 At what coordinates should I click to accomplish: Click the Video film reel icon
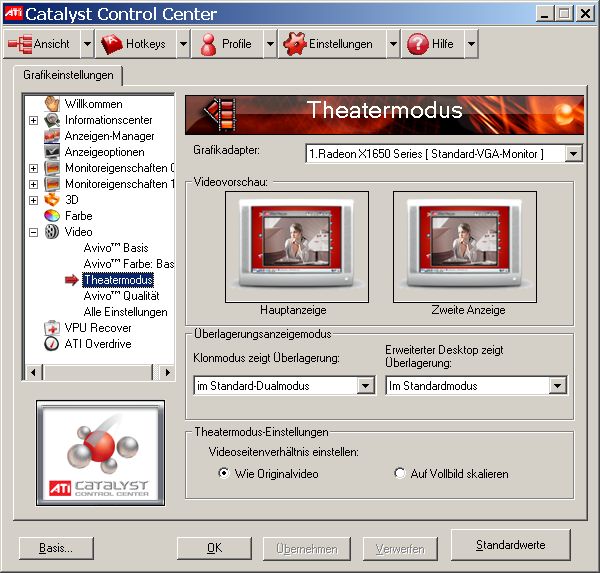click(x=52, y=232)
